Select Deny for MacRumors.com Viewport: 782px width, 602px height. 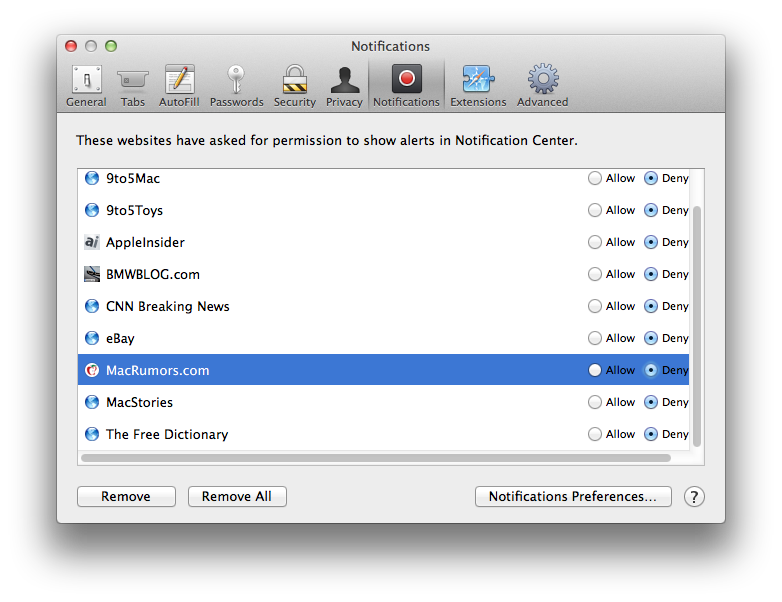click(650, 370)
